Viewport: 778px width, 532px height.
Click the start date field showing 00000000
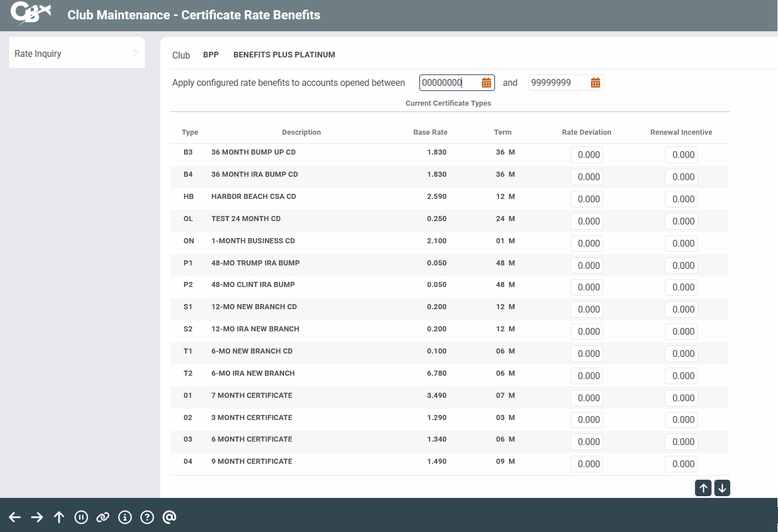pyautogui.click(x=449, y=83)
